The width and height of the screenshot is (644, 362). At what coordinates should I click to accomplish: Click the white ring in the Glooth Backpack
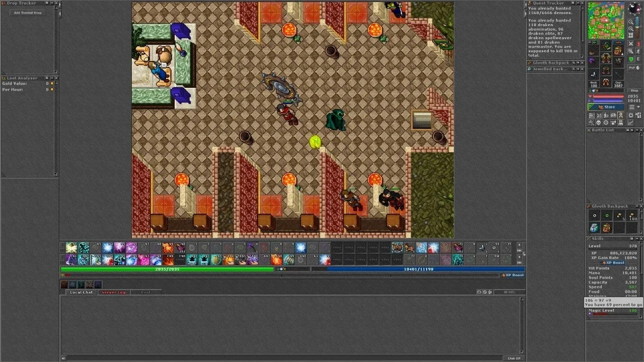[594, 216]
